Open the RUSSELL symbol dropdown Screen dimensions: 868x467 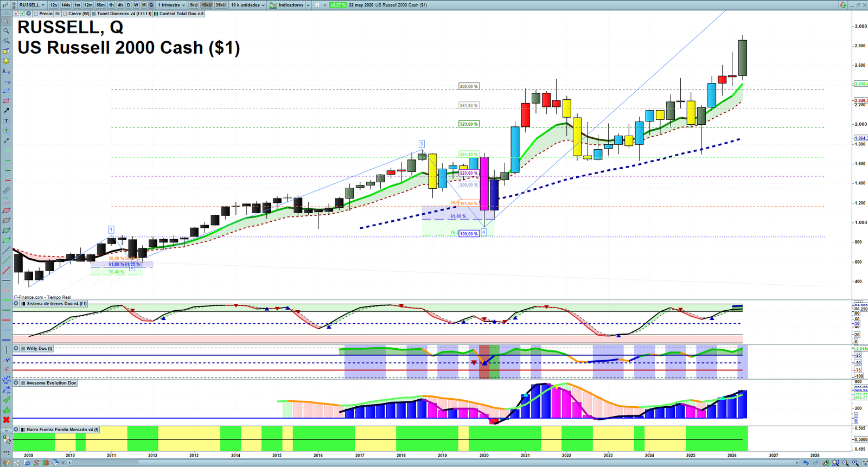[31, 5]
